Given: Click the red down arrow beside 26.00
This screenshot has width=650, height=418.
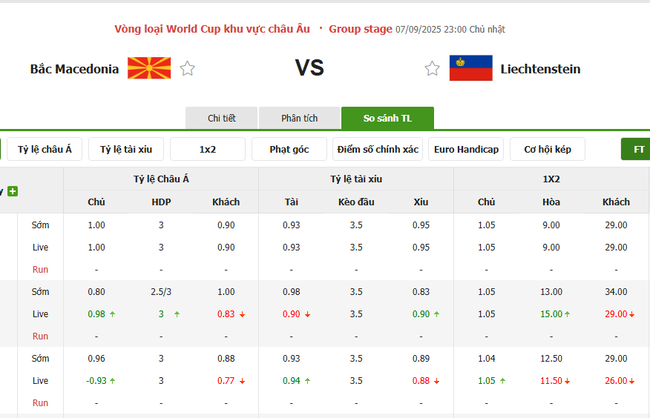Looking at the screenshot, I should 633,381.
